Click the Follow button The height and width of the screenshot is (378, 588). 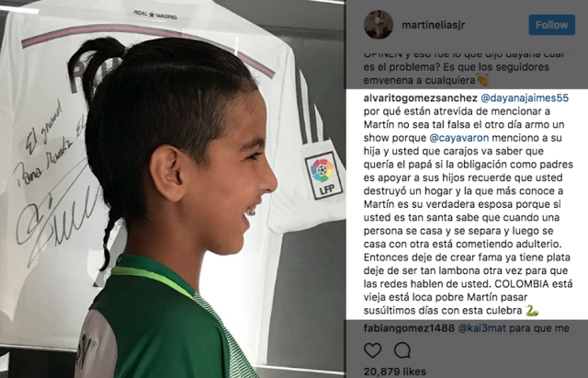[x=551, y=25]
